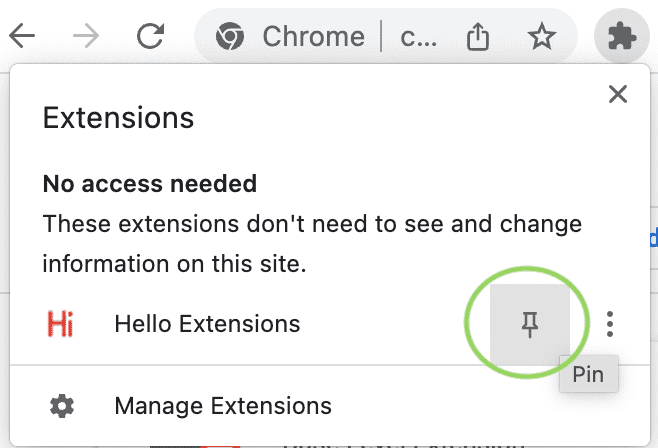The width and height of the screenshot is (658, 448).
Task: Close the Extensions popup
Action: click(x=618, y=94)
